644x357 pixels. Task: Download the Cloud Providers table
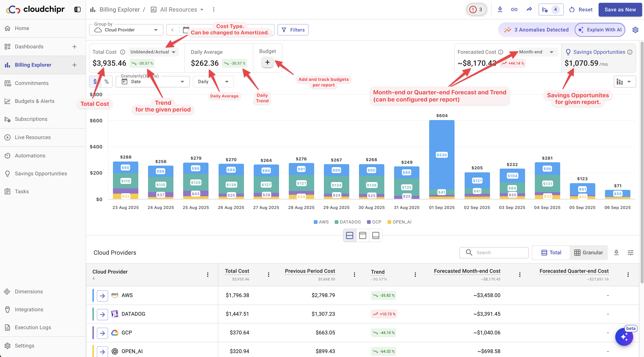tap(616, 252)
